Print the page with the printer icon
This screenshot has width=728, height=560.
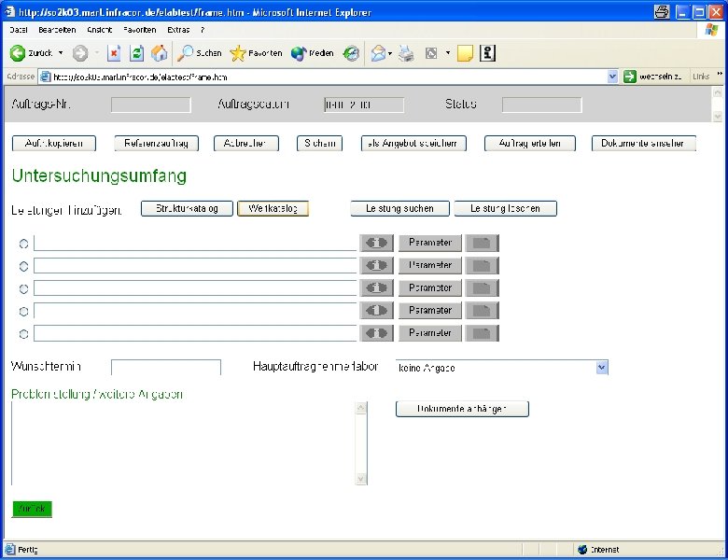click(x=406, y=53)
